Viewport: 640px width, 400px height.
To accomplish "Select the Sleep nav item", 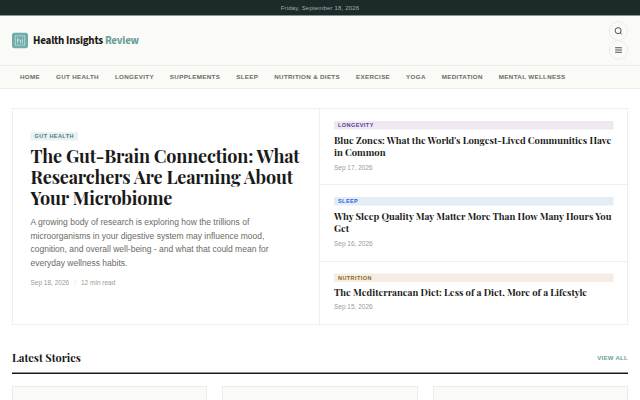I will point(247,77).
